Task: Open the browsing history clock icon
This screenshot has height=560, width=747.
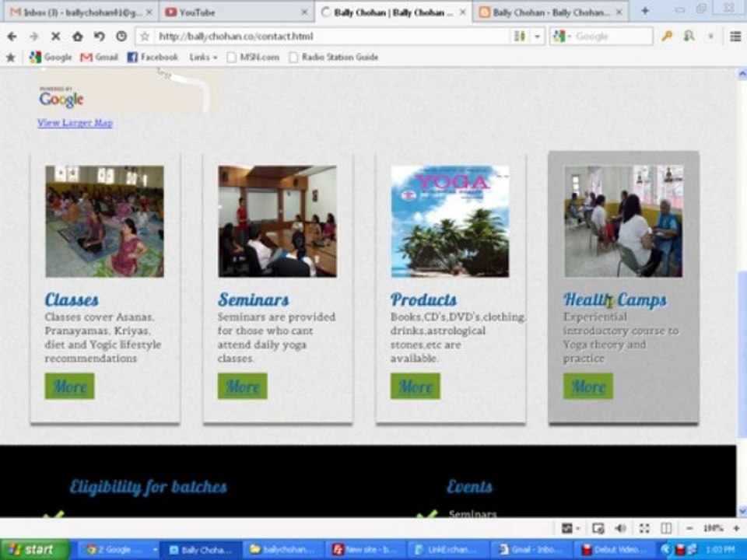Action: [x=121, y=37]
